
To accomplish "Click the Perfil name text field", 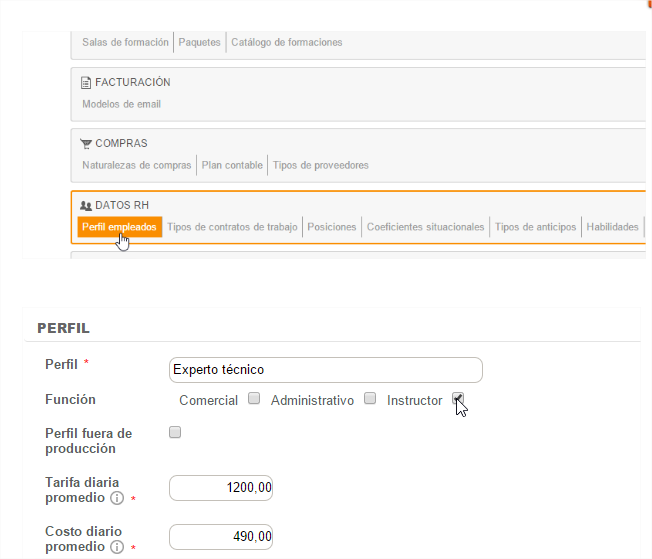I will (326, 370).
